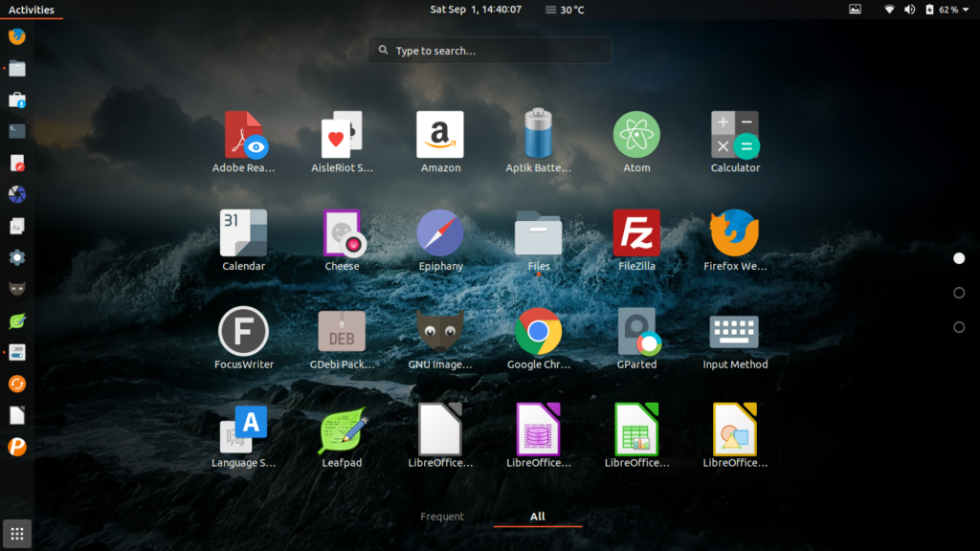Viewport: 980px width, 551px height.
Task: Launch LibreOffice Draw yellow shapes icon
Action: click(735, 436)
